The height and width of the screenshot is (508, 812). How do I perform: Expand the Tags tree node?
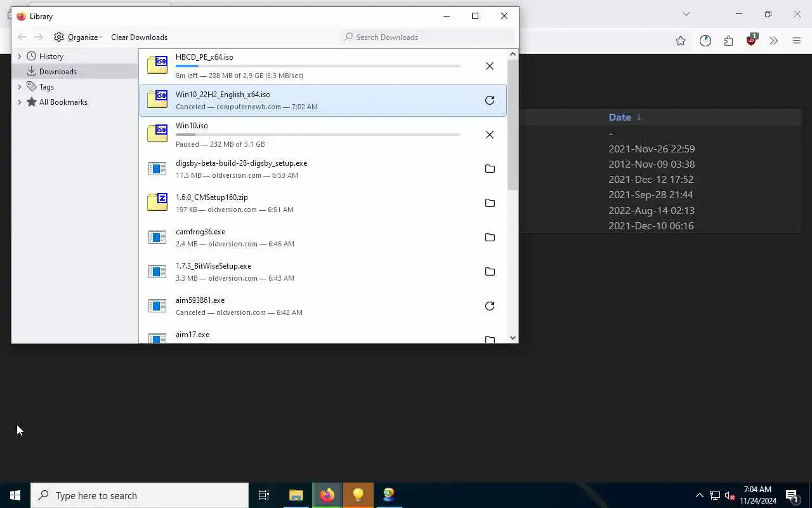click(20, 87)
